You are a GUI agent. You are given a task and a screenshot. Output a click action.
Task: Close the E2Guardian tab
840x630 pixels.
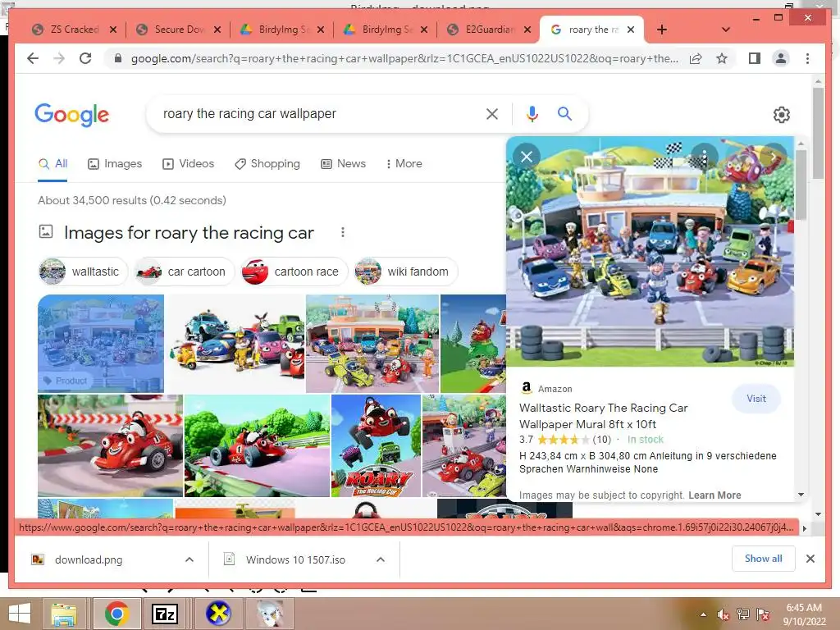coord(527,30)
